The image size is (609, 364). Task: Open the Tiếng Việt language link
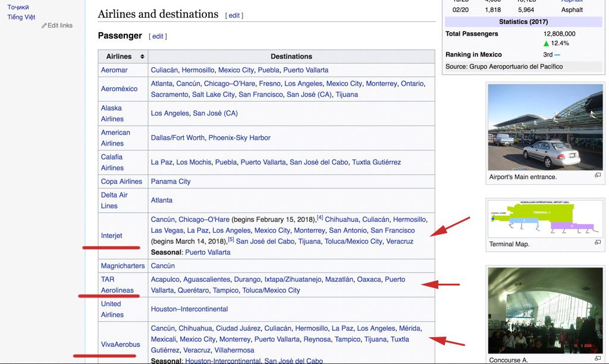click(x=21, y=17)
